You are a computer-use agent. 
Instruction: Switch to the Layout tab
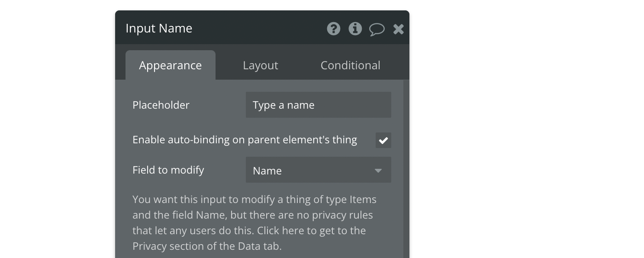261,65
